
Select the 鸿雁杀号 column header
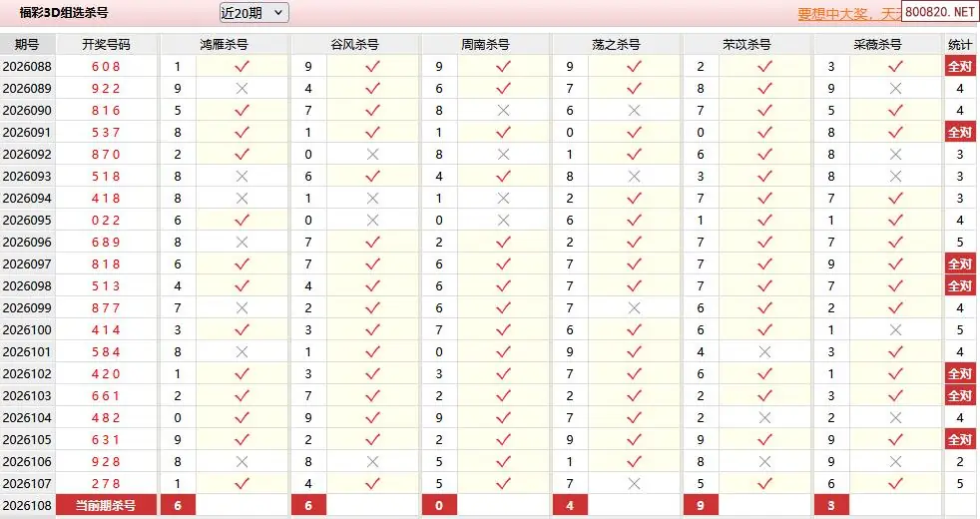tap(224, 45)
